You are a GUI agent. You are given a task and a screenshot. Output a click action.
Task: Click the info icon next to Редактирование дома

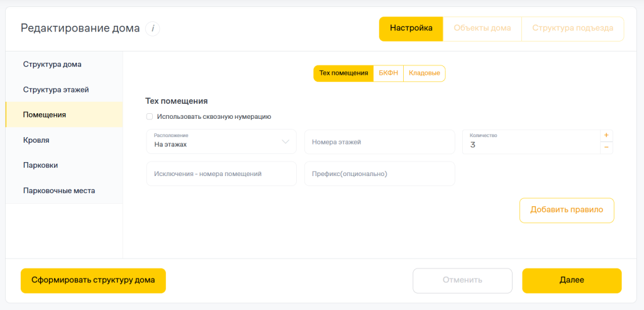point(153,29)
